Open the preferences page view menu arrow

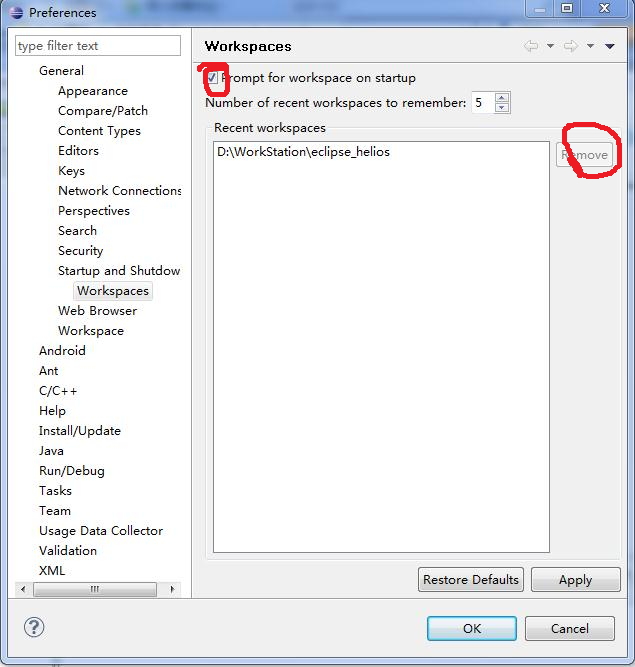pyautogui.click(x=610, y=46)
